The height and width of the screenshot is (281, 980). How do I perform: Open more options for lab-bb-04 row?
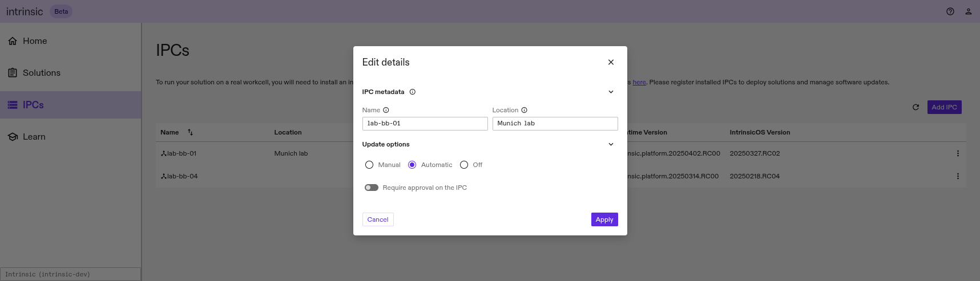click(x=958, y=176)
